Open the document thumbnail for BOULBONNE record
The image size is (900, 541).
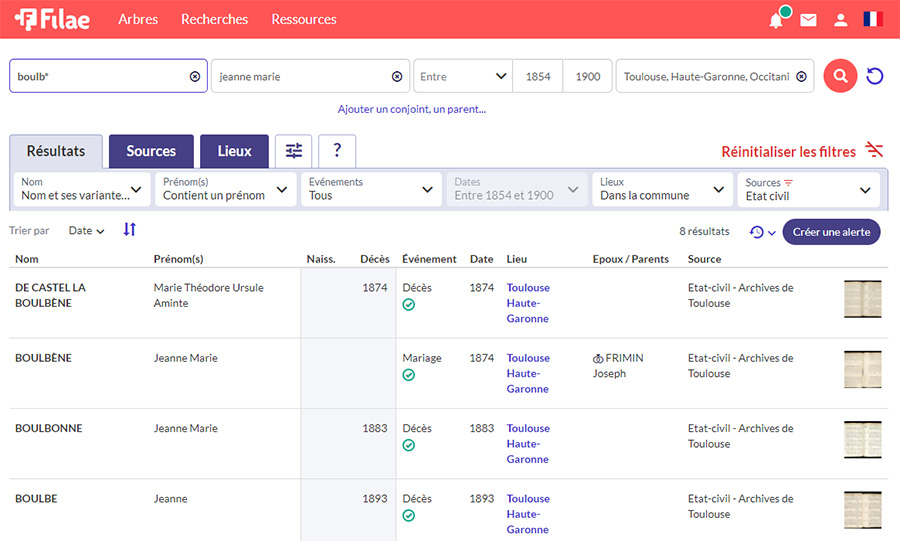[862, 440]
